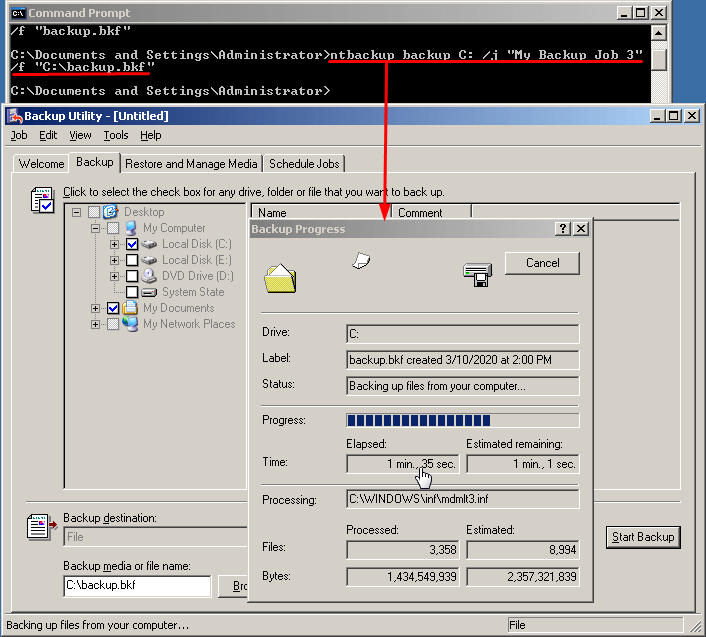Image resolution: width=706 pixels, height=637 pixels.
Task: Click the Start Backup button
Action: (x=643, y=537)
